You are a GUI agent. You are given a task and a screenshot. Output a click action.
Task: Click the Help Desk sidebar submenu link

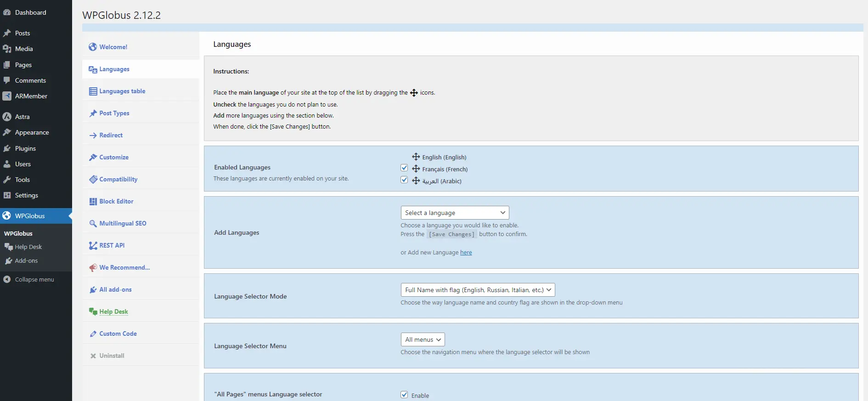coord(28,247)
